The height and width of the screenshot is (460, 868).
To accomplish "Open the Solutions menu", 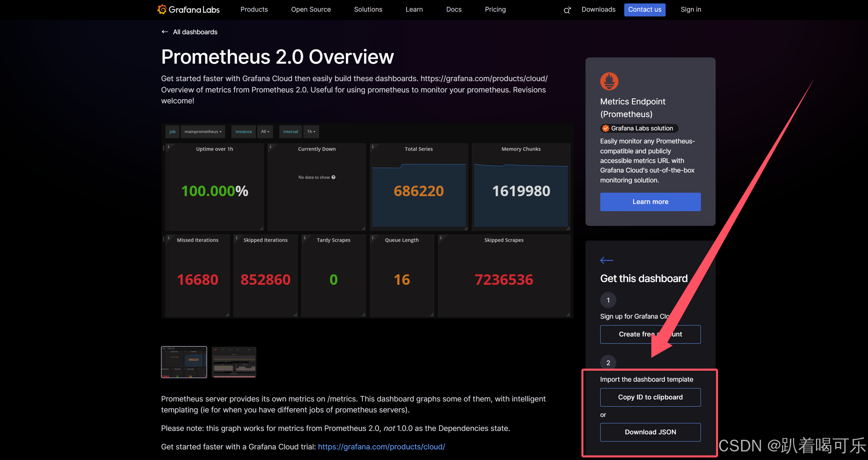I will point(368,10).
